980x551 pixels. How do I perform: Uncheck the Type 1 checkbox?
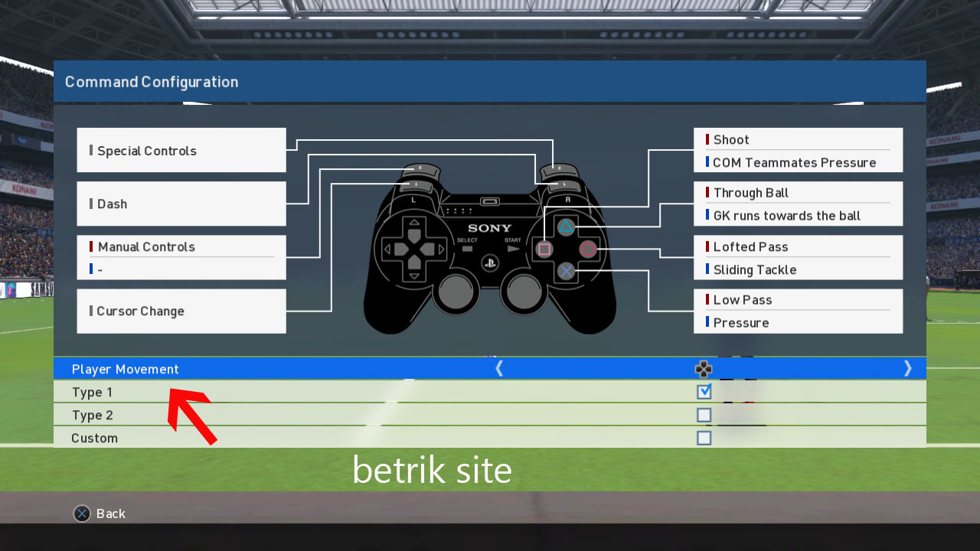click(x=703, y=392)
